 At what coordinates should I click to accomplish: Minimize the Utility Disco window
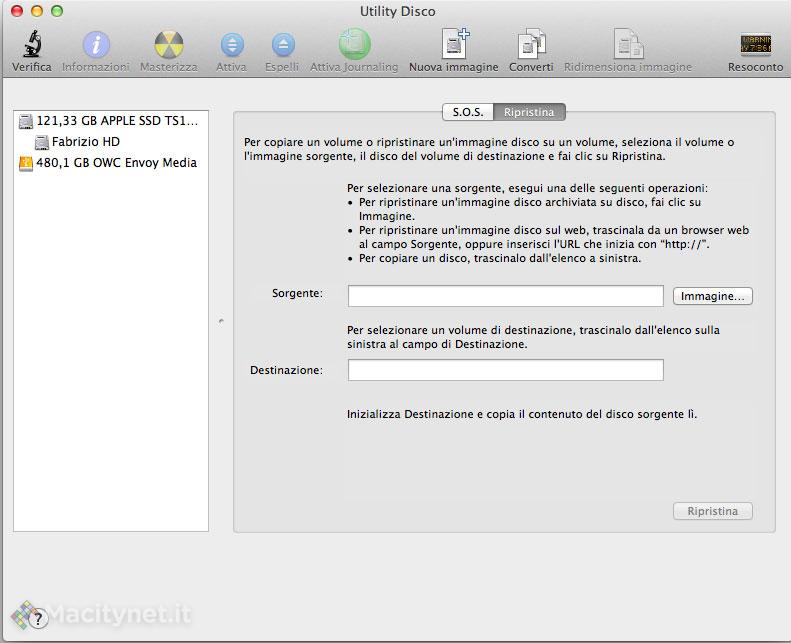(x=37, y=11)
